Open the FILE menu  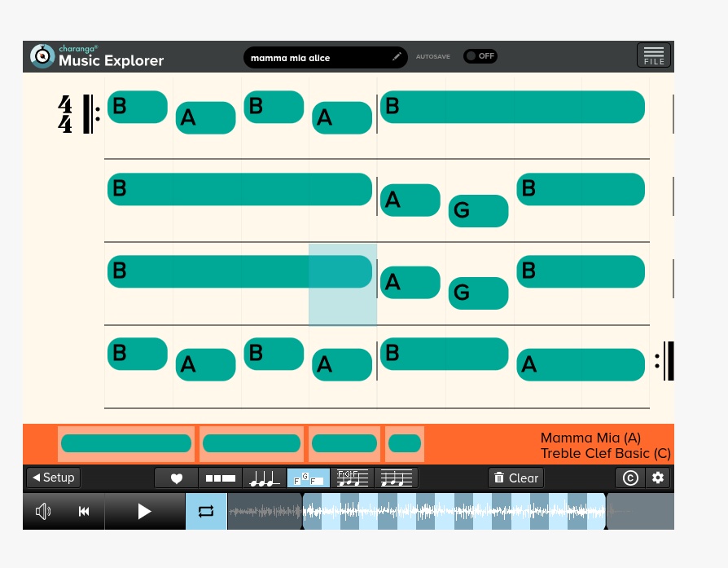click(653, 55)
